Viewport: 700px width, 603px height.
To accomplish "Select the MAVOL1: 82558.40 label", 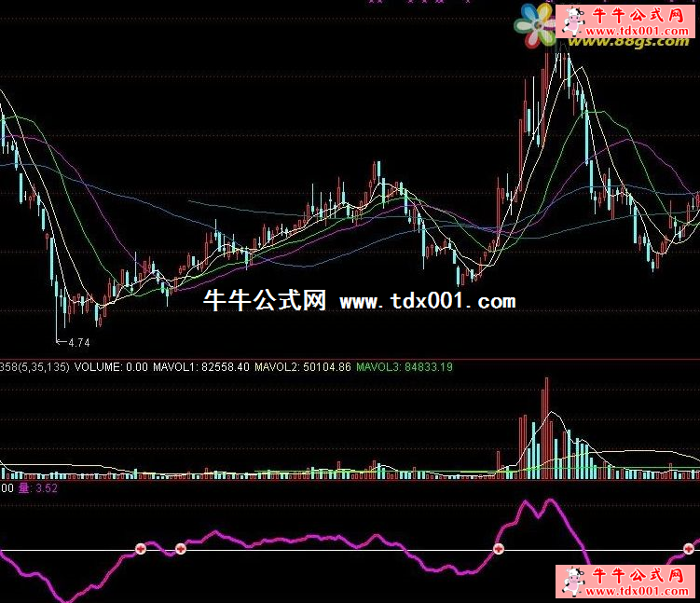I will pos(202,367).
